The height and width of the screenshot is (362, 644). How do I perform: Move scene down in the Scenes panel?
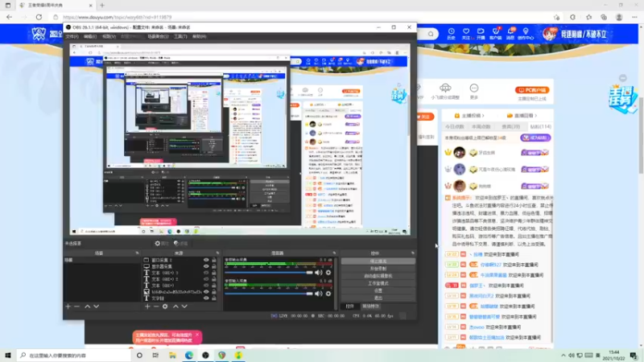pos(96,306)
